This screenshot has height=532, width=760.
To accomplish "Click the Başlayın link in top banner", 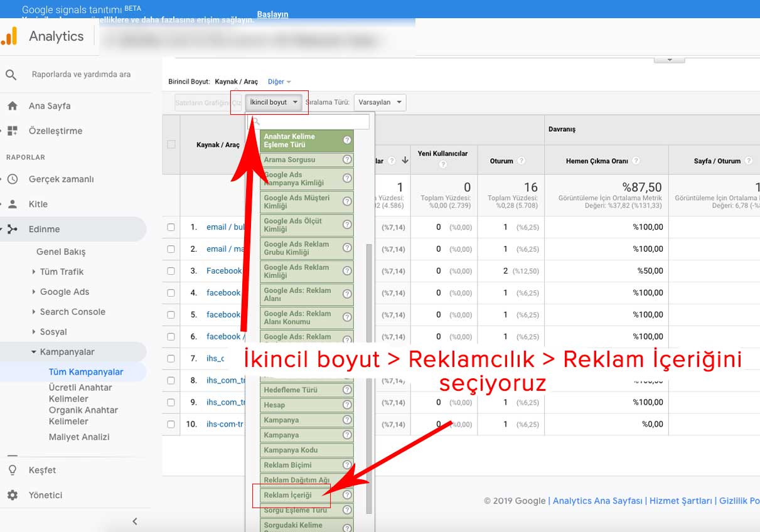I will click(272, 14).
